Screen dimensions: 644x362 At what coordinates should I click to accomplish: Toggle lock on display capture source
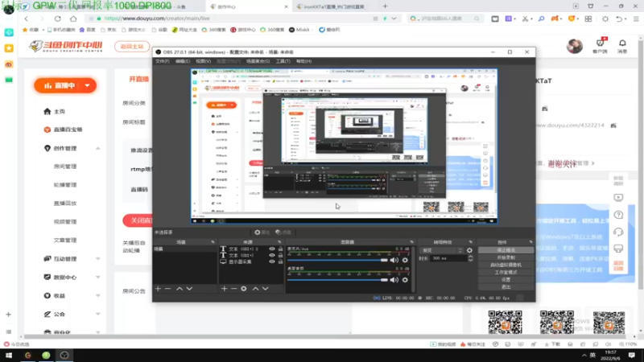280,261
